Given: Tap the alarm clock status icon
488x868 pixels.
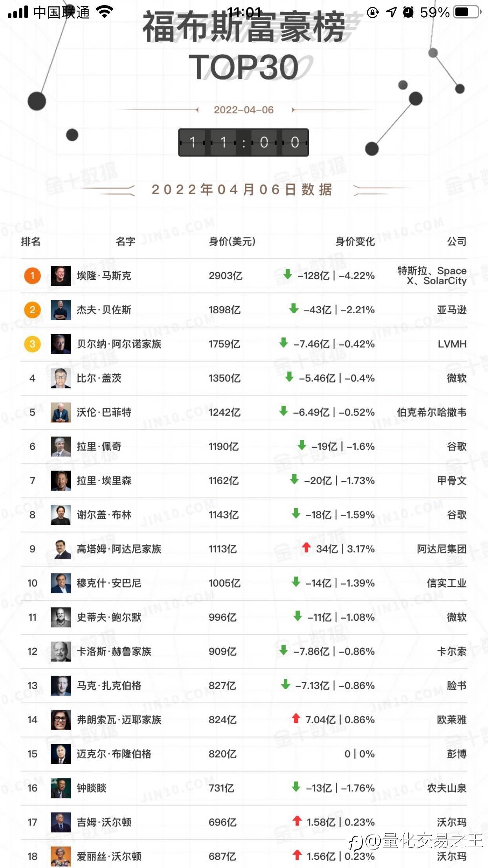Looking at the screenshot, I should point(409,12).
